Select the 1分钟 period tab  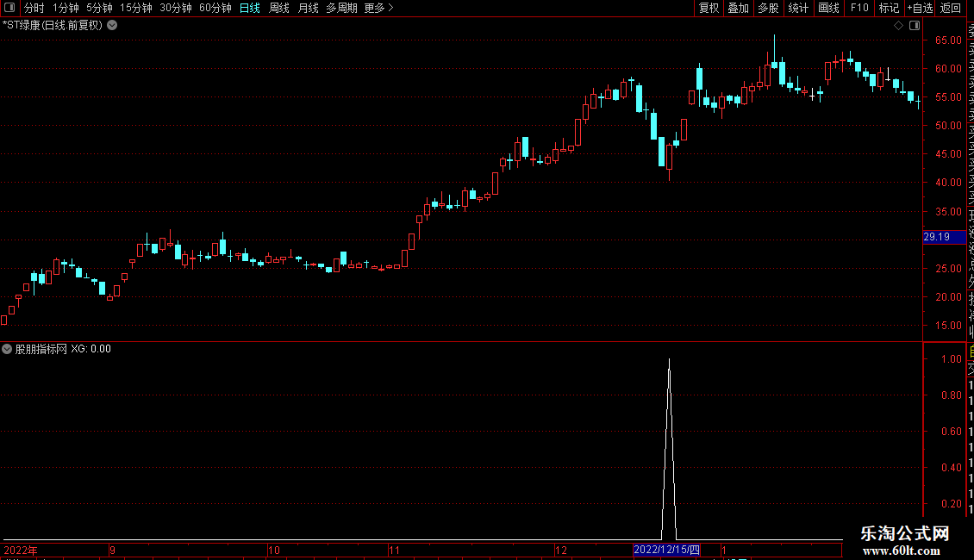click(x=66, y=8)
